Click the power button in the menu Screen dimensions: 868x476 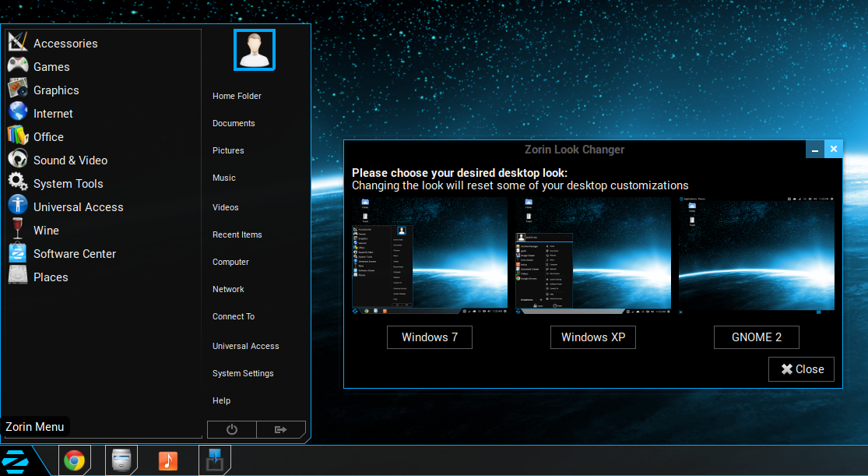231,429
